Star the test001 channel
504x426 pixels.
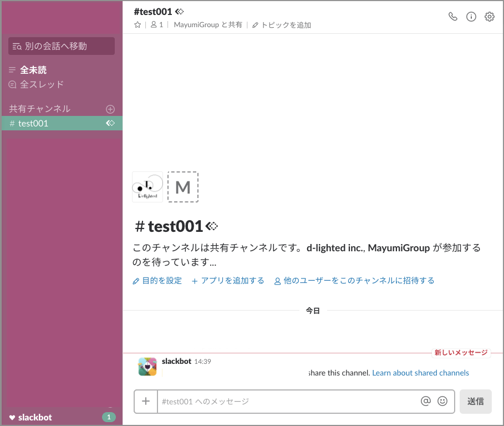(138, 25)
